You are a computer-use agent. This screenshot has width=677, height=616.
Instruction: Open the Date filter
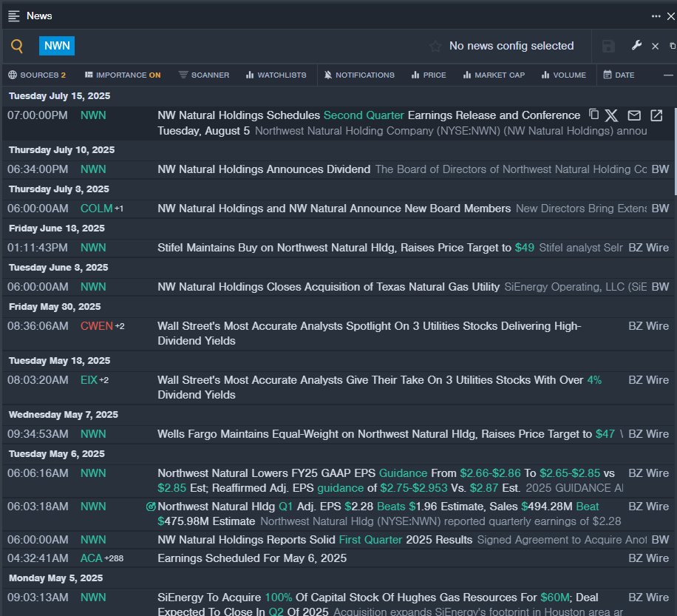tap(619, 75)
